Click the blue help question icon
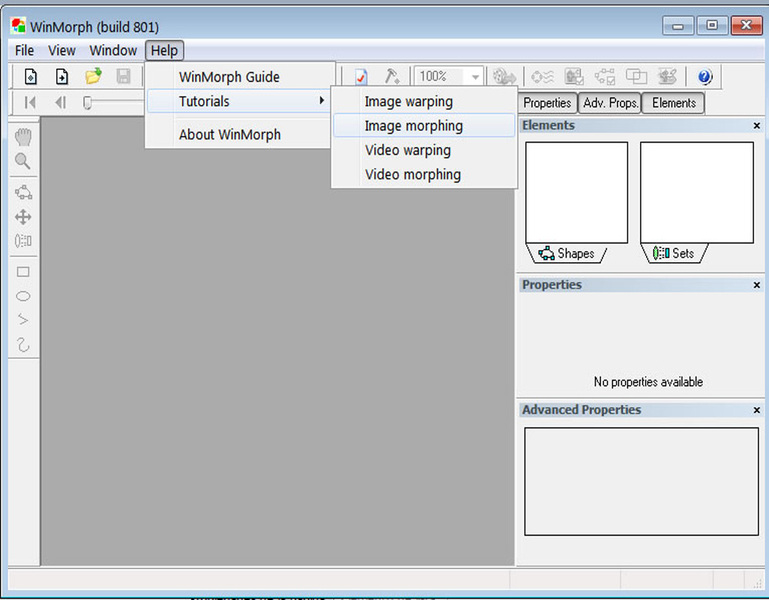769x600 pixels. (705, 77)
